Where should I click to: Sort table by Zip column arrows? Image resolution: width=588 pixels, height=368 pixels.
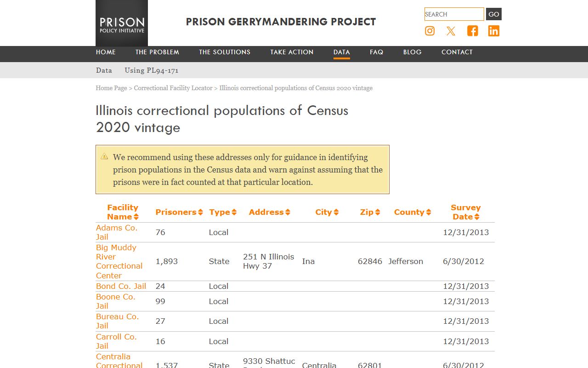[378, 212]
